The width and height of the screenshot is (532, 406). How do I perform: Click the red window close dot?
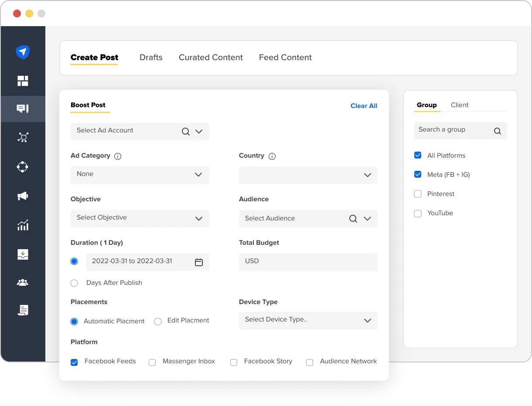click(17, 14)
